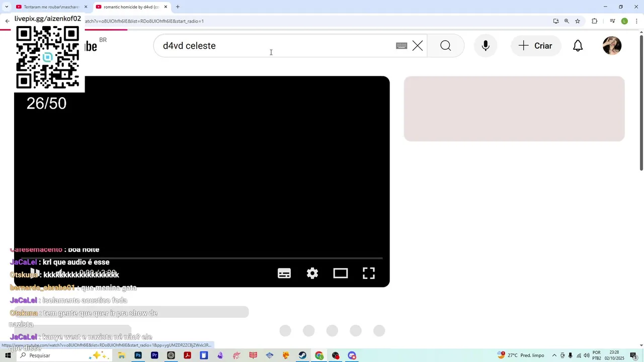Open the volume control in system tray
This screenshot has width=644, height=362.
[x=587, y=355]
